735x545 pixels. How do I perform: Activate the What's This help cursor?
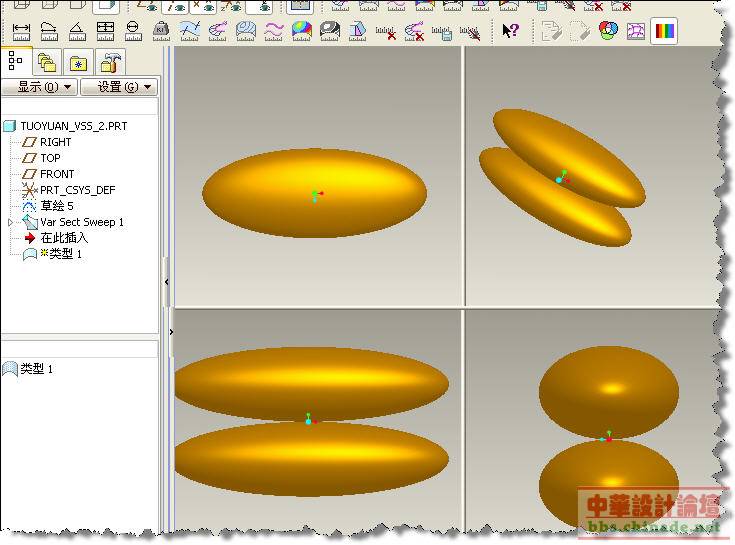(510, 31)
